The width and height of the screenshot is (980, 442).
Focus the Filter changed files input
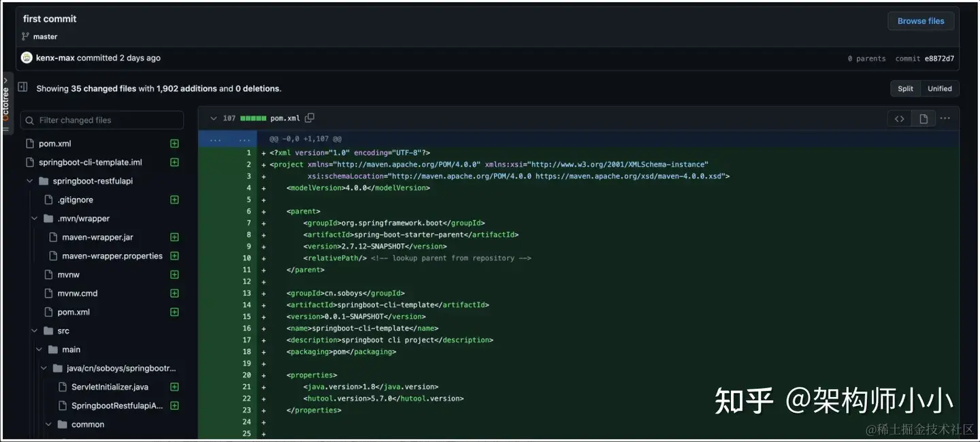point(102,120)
